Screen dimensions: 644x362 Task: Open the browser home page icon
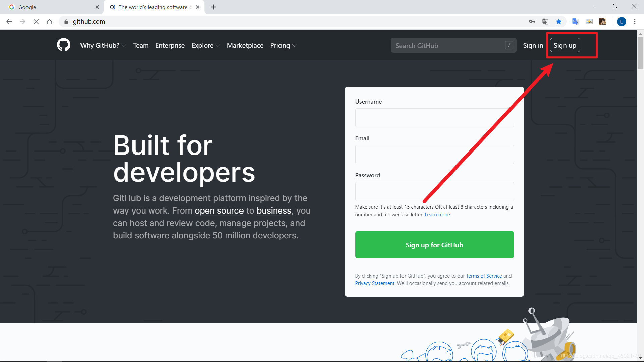click(49, 22)
